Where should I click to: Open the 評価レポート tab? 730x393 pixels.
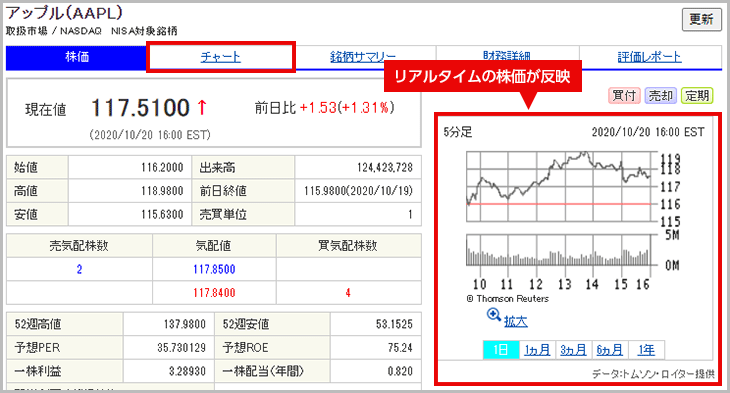[x=649, y=57]
